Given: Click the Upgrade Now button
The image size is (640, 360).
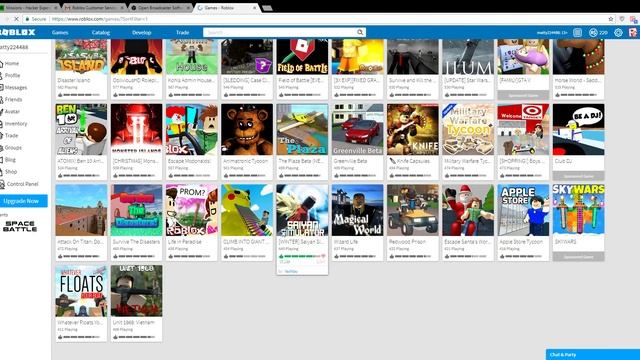Looking at the screenshot, I should click(x=23, y=201).
